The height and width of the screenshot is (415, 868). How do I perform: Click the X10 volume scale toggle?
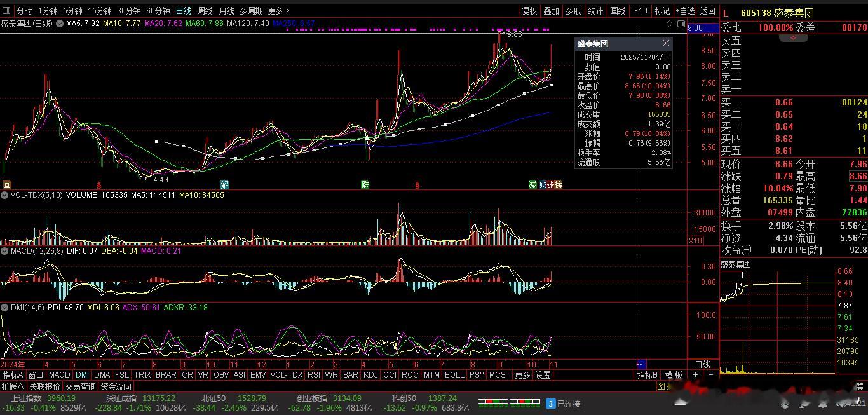[x=696, y=241]
